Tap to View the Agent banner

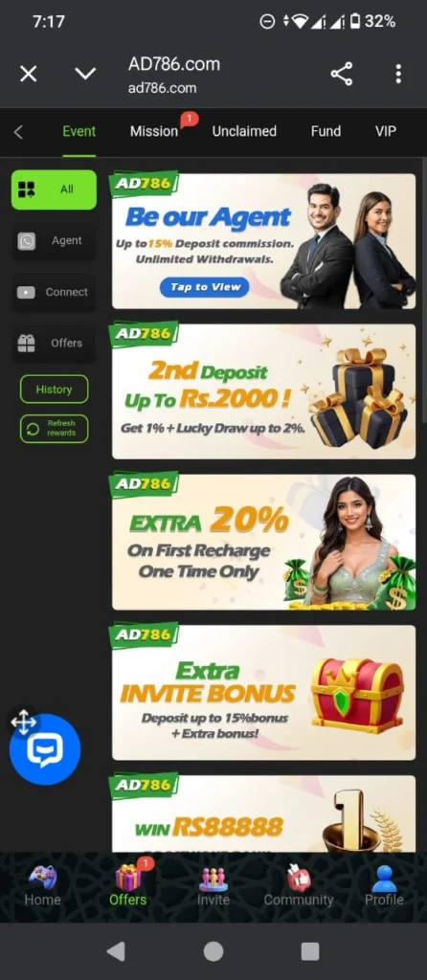coord(205,287)
